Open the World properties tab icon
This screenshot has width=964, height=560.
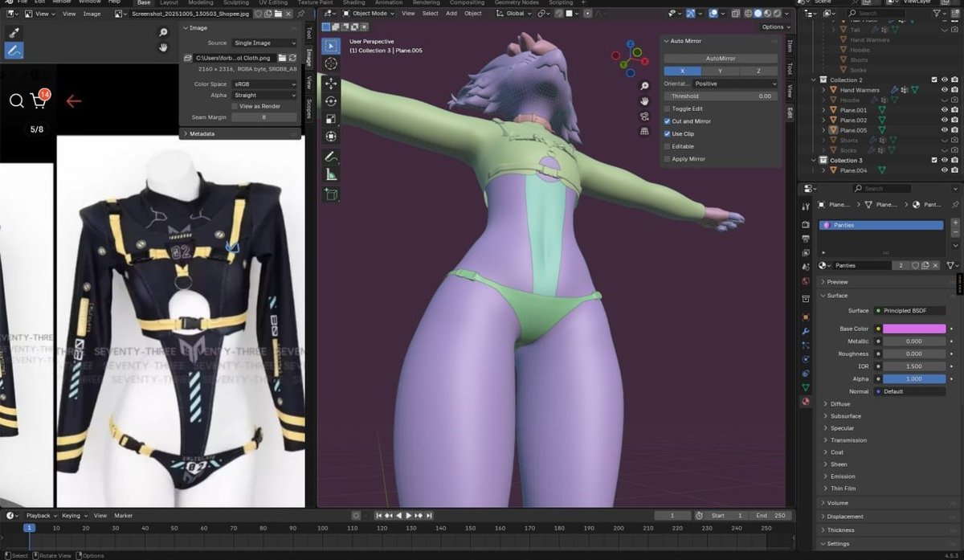tap(806, 282)
